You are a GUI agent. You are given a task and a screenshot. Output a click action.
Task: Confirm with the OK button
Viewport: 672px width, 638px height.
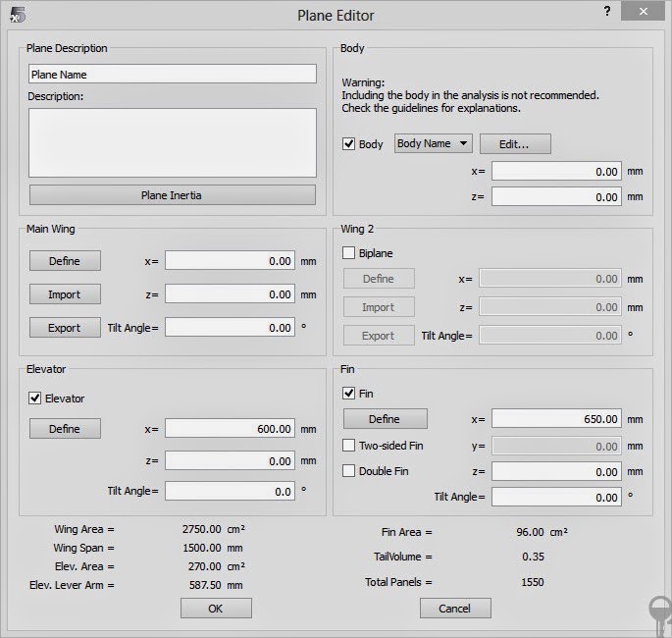216,609
